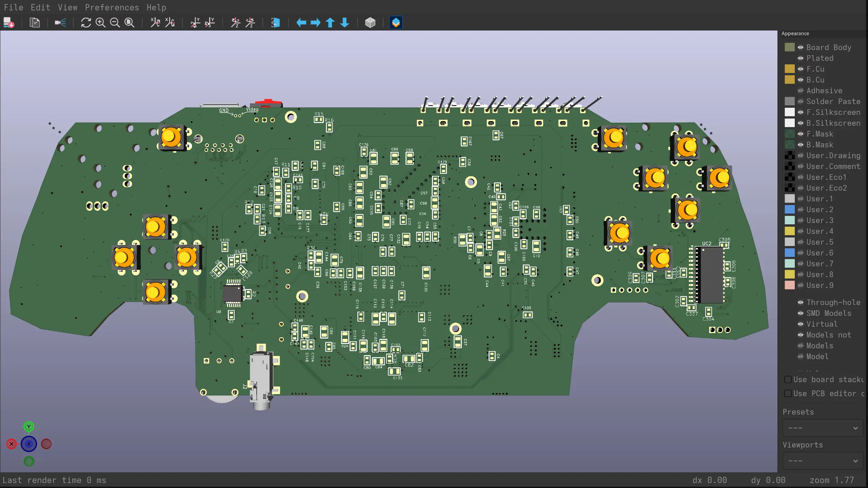Open the Presets dropdown
868x488 pixels.
click(823, 428)
